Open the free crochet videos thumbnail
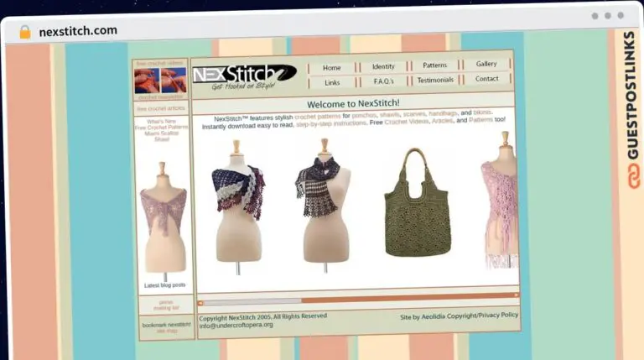Viewport: 644px width, 360px height. click(160, 81)
